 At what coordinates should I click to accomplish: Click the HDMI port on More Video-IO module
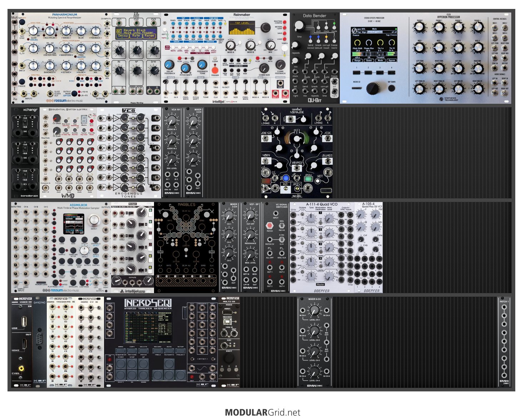(x=24, y=344)
